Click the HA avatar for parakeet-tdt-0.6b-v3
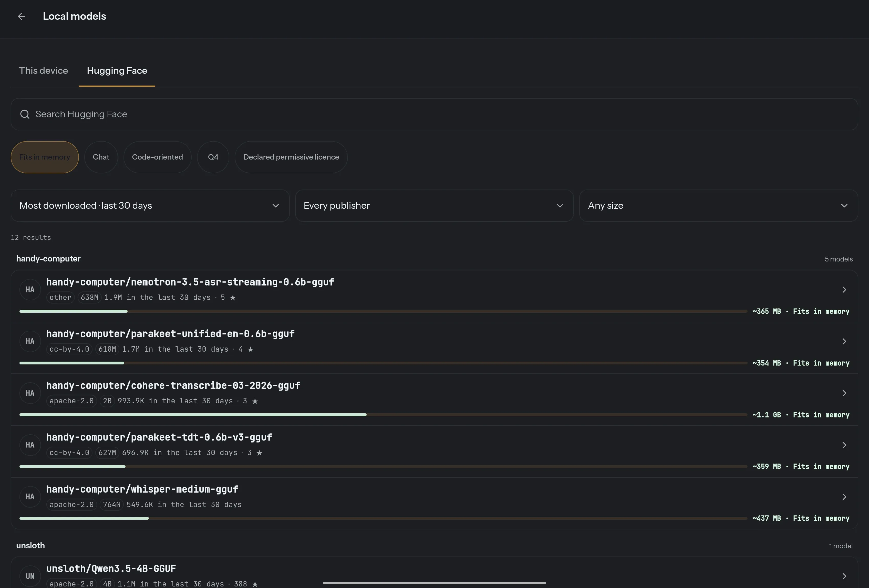This screenshot has height=588, width=869. click(30, 445)
